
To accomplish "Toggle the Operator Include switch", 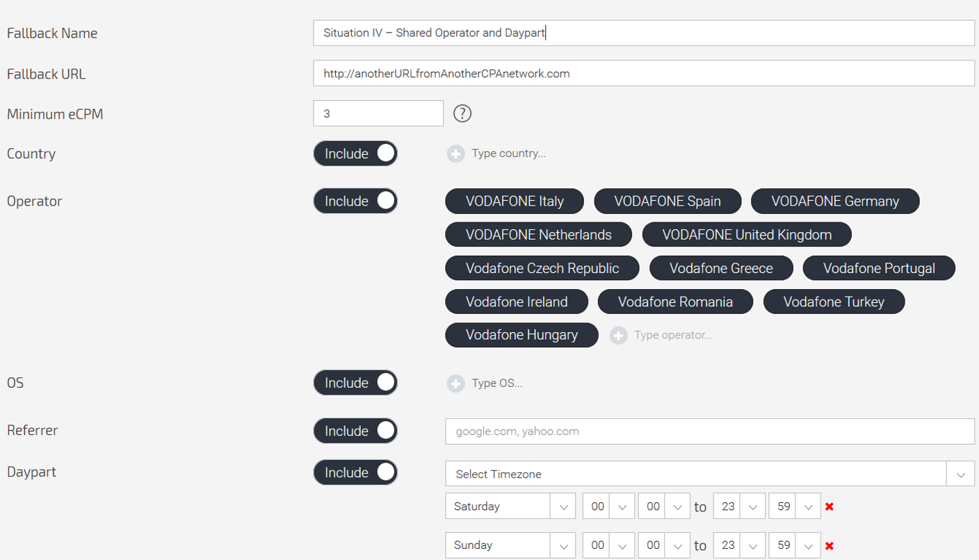I will 355,201.
